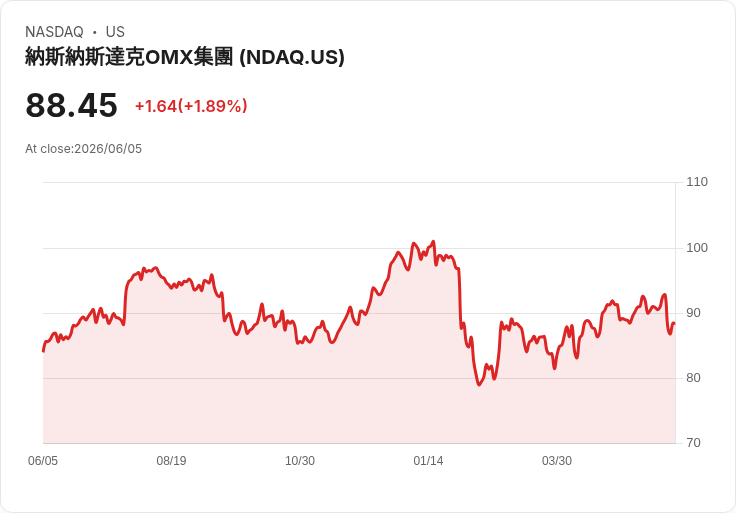Click the chart peak near 01/14

[x=433, y=242]
